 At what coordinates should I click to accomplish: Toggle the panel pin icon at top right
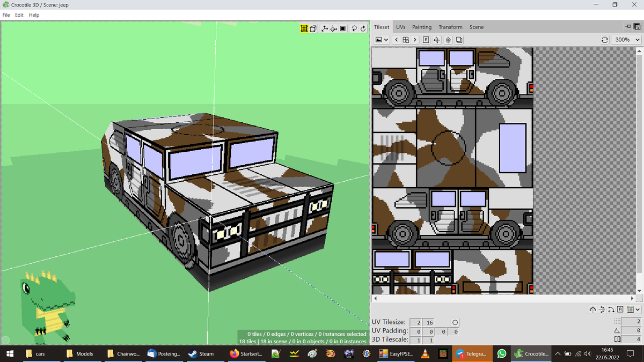tap(629, 26)
